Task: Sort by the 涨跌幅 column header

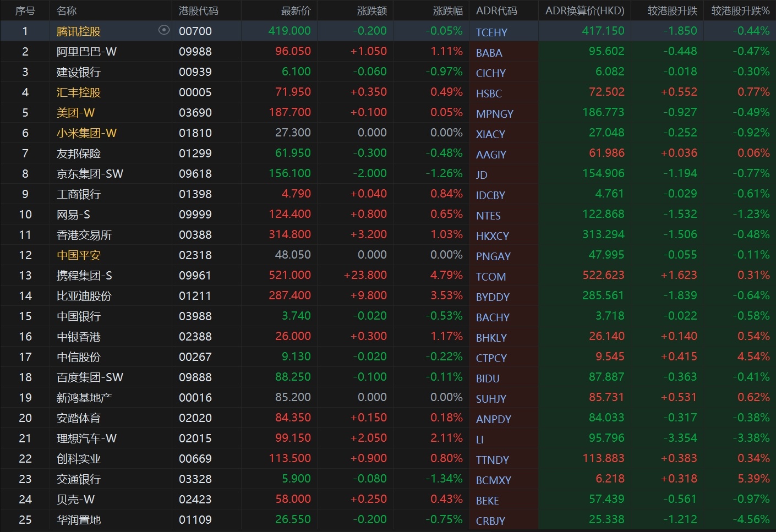Action: click(x=447, y=10)
